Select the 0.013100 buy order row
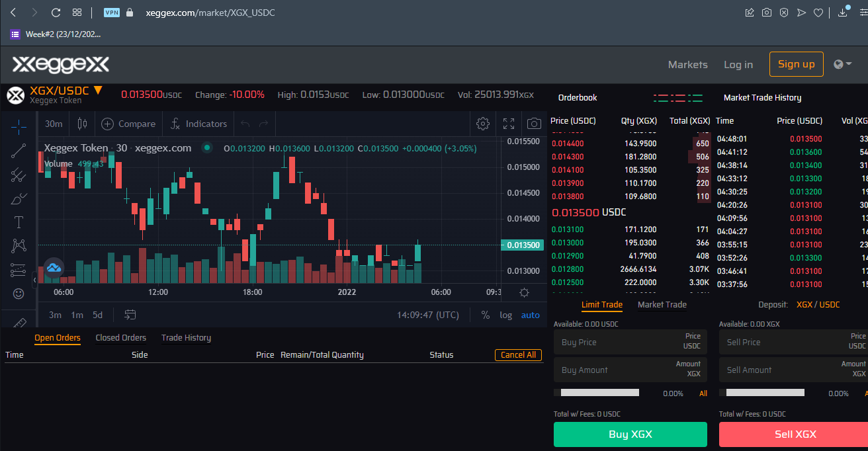868x451 pixels. click(630, 229)
